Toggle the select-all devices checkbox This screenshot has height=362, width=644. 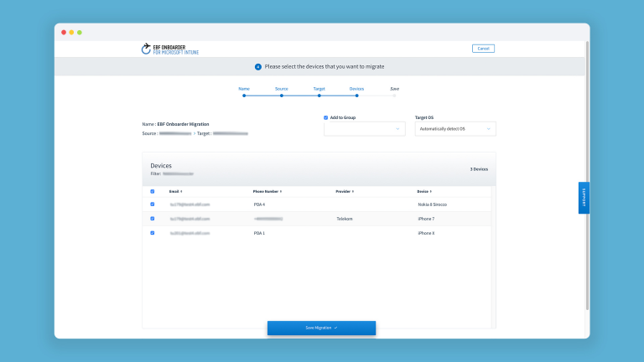153,192
